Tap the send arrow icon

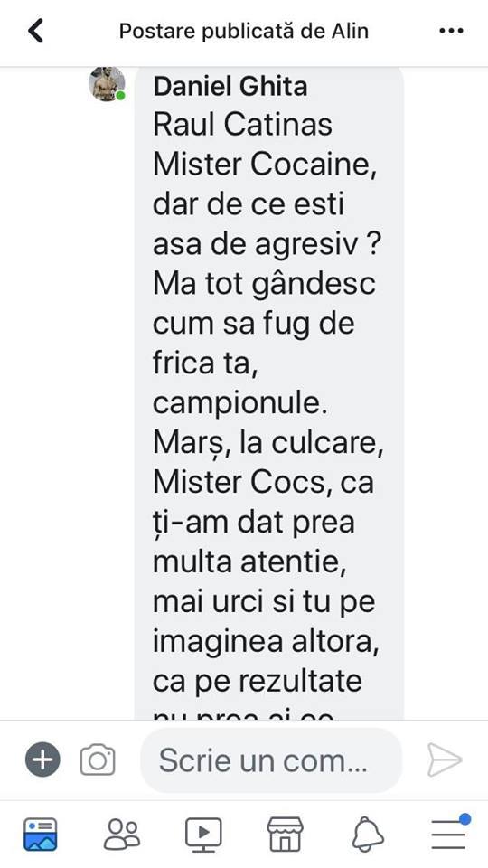[445, 759]
